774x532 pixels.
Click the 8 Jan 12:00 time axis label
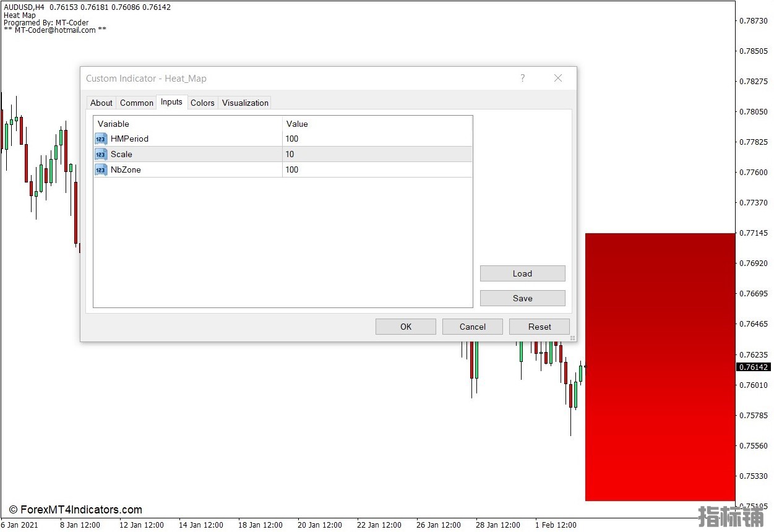tap(80, 525)
